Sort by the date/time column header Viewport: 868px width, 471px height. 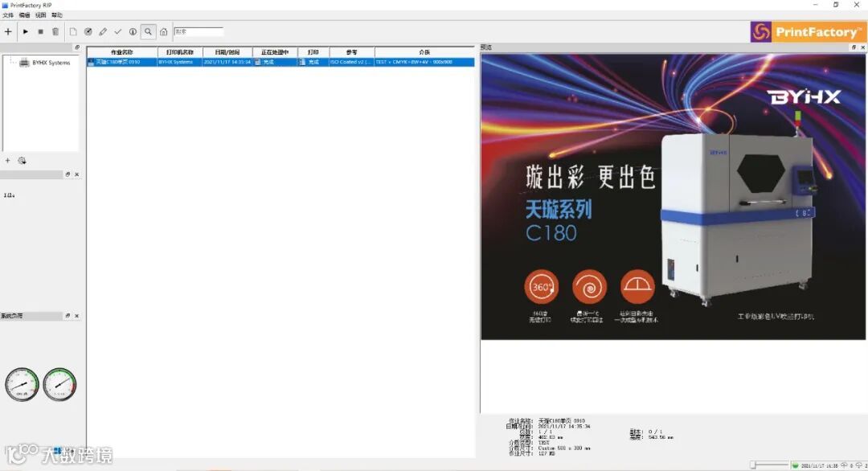click(x=227, y=52)
